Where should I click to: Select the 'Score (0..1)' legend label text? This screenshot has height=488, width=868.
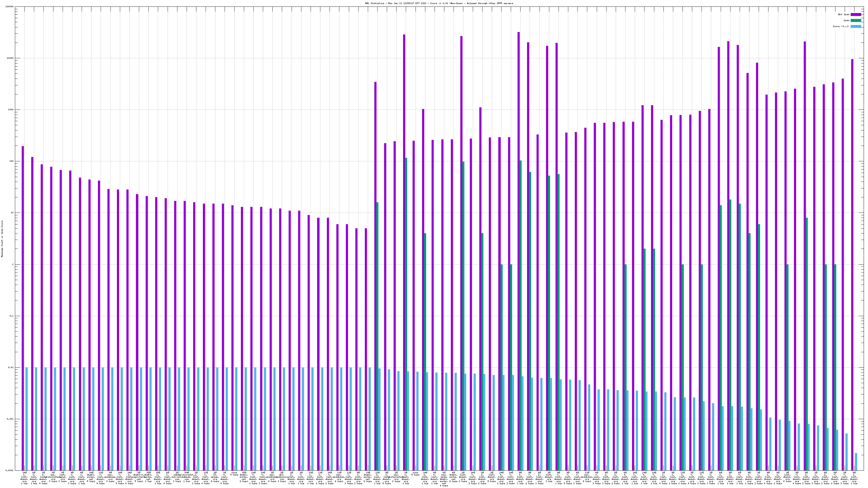[841, 26]
